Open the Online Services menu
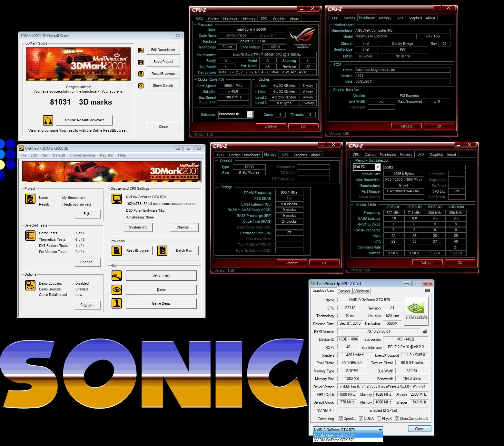 [x=83, y=155]
